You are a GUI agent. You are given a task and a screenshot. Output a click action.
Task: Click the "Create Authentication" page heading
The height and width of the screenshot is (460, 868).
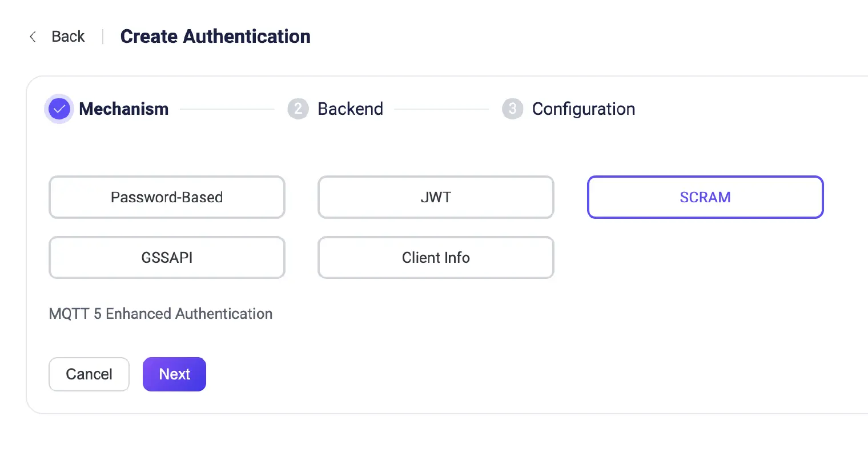215,37
